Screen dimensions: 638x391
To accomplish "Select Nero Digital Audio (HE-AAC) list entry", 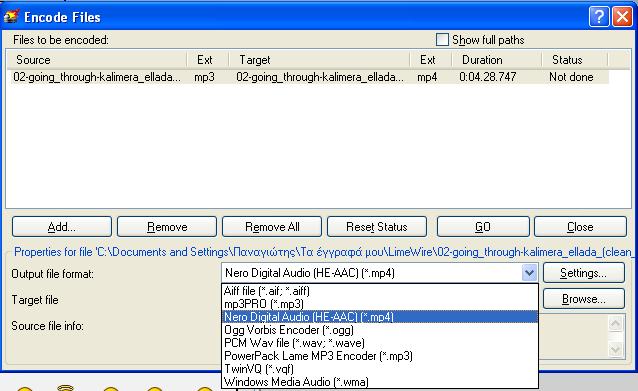I will (x=380, y=317).
